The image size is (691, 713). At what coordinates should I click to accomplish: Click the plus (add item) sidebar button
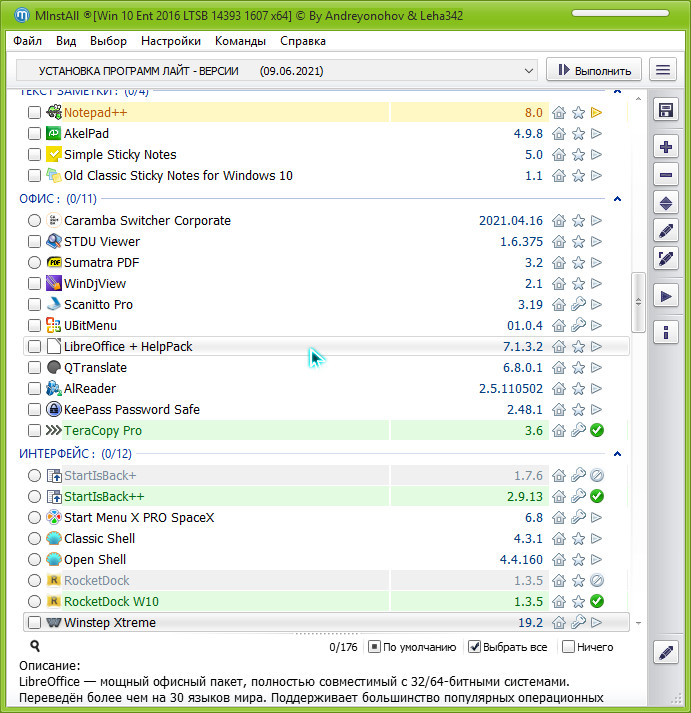[x=665, y=147]
